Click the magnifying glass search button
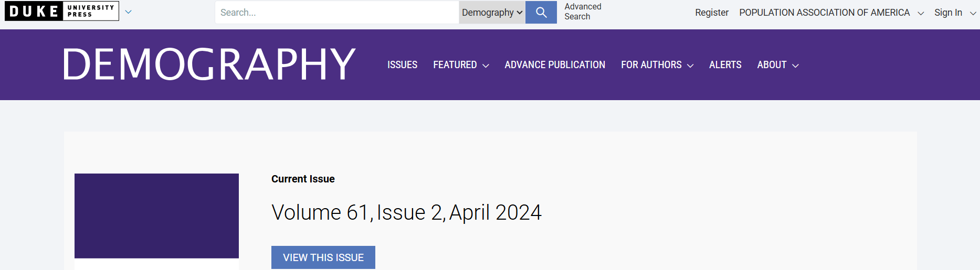Screen dimensions: 980x270 (x=541, y=12)
